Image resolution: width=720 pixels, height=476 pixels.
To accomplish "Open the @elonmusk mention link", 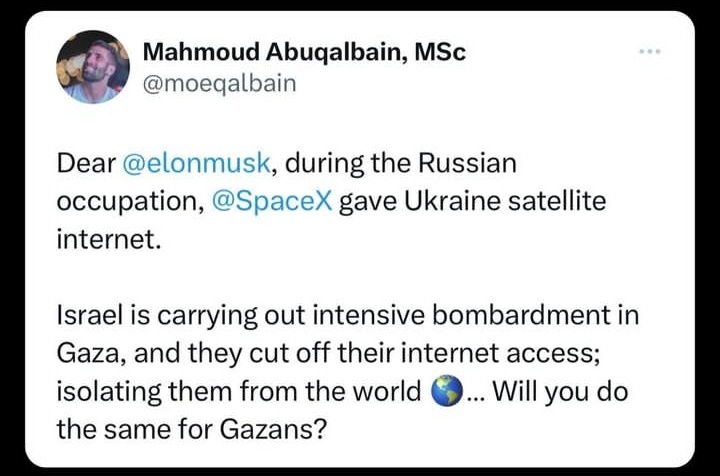I will coord(196,163).
